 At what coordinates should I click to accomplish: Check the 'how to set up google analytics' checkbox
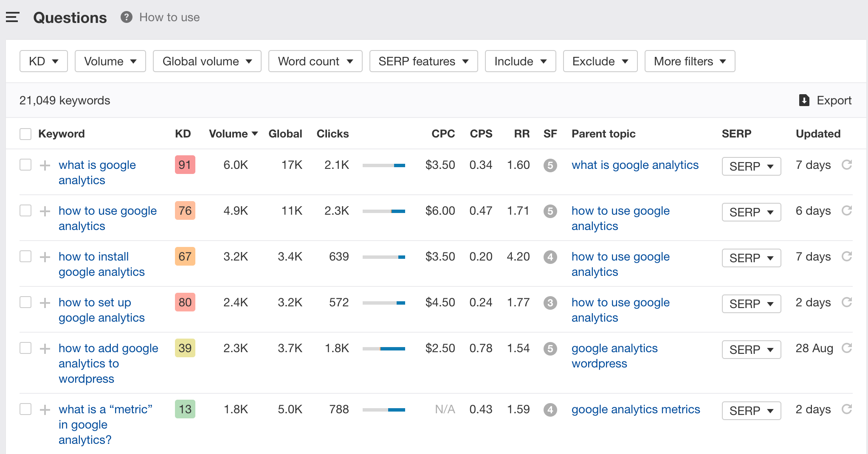tap(25, 302)
